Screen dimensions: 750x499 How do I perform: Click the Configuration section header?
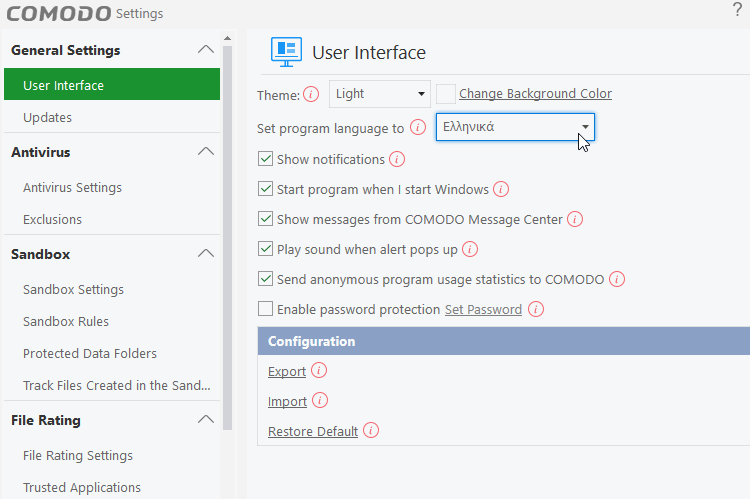click(x=504, y=341)
